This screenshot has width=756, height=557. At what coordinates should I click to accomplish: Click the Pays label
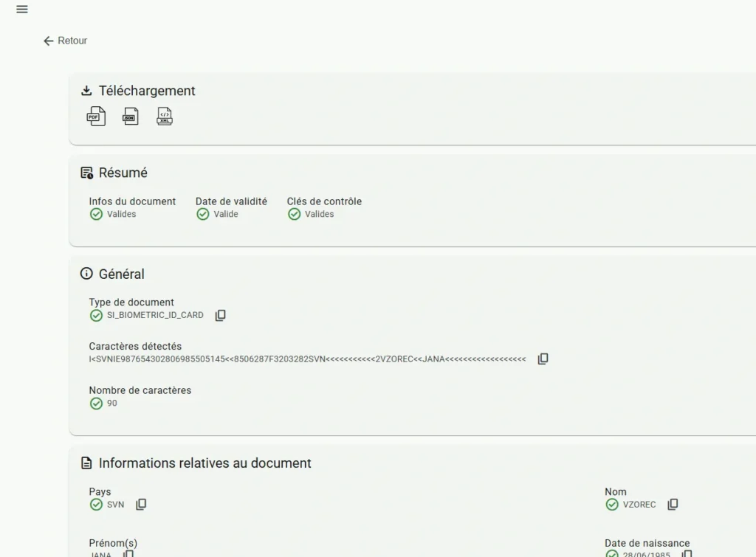(x=100, y=491)
